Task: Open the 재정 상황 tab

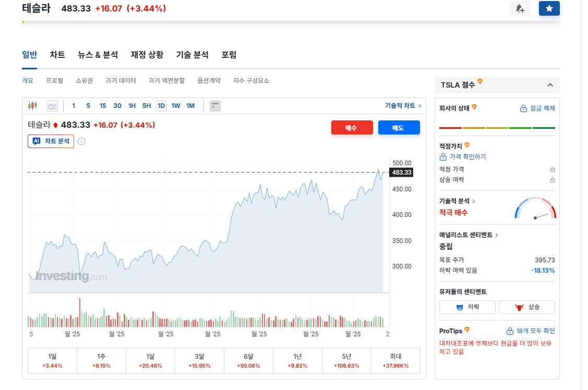Action: (x=147, y=55)
